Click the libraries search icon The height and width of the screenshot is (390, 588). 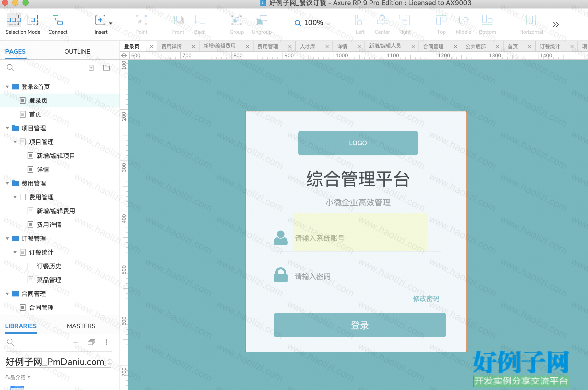pos(10,342)
